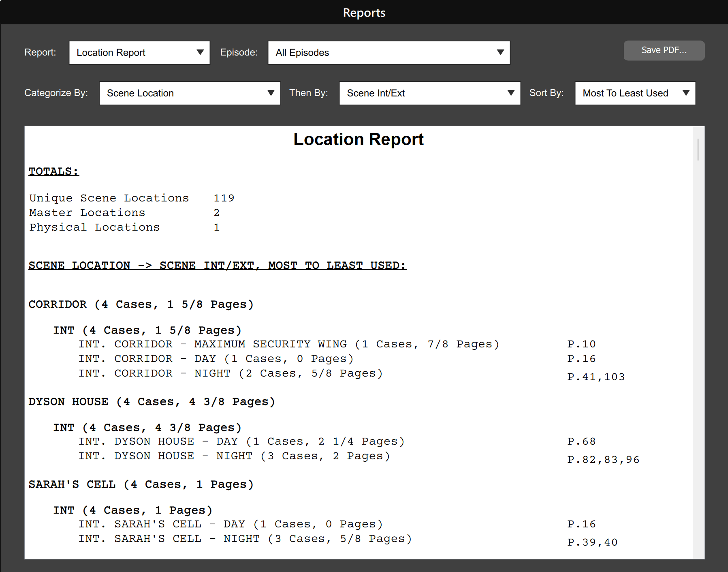Click the Save PDF button

(x=664, y=50)
